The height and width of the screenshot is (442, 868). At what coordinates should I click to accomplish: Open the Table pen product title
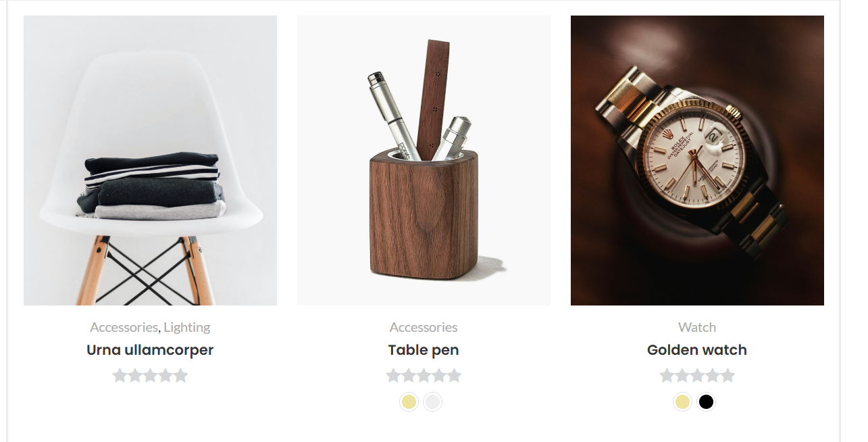click(424, 350)
